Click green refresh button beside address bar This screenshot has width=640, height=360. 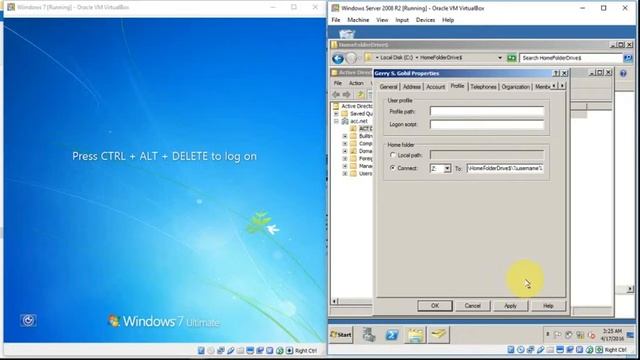coord(511,58)
